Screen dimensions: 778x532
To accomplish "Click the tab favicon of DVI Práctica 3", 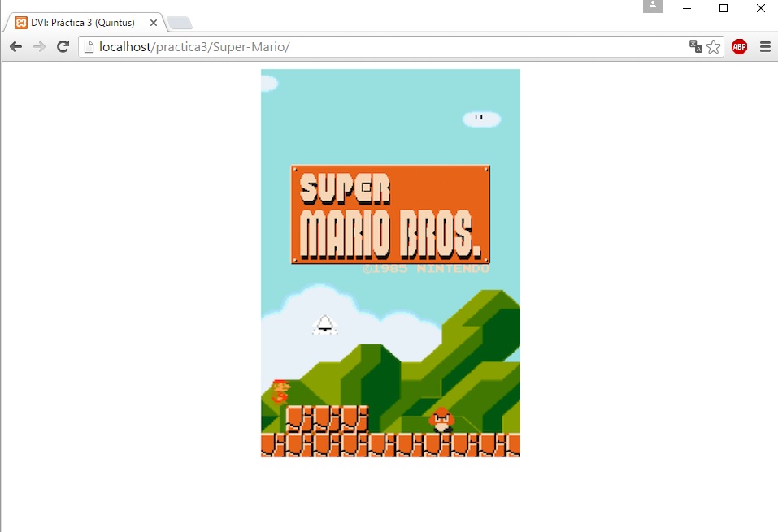I will (21, 23).
